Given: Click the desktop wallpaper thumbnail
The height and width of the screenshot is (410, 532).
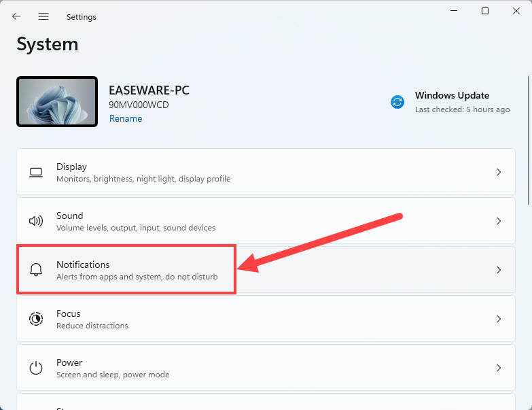Looking at the screenshot, I should (57, 101).
